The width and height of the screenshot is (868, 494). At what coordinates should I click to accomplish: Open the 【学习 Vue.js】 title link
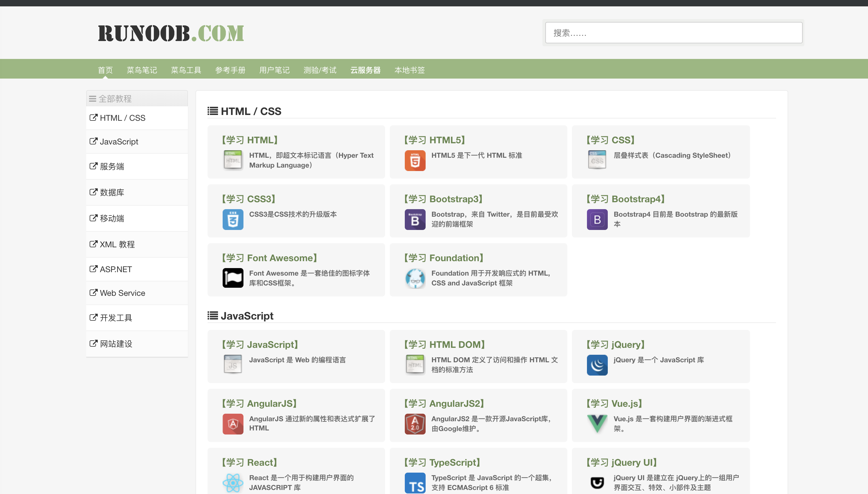tap(614, 403)
